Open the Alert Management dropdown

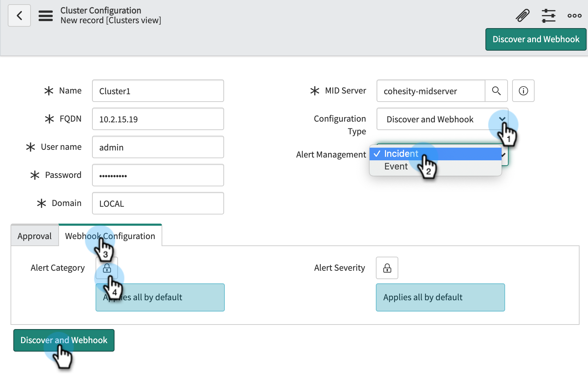coord(503,155)
